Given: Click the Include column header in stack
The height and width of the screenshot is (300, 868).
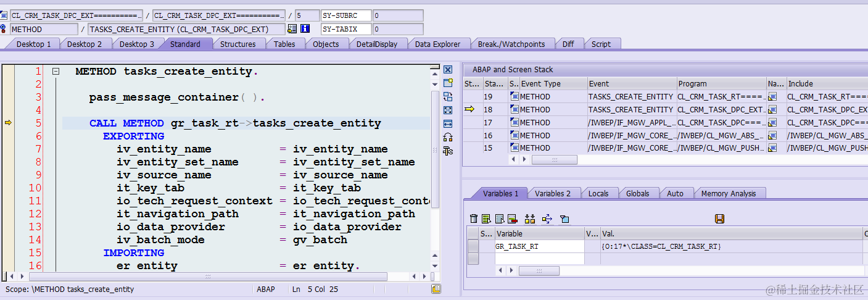Looking at the screenshot, I should click(827, 84).
